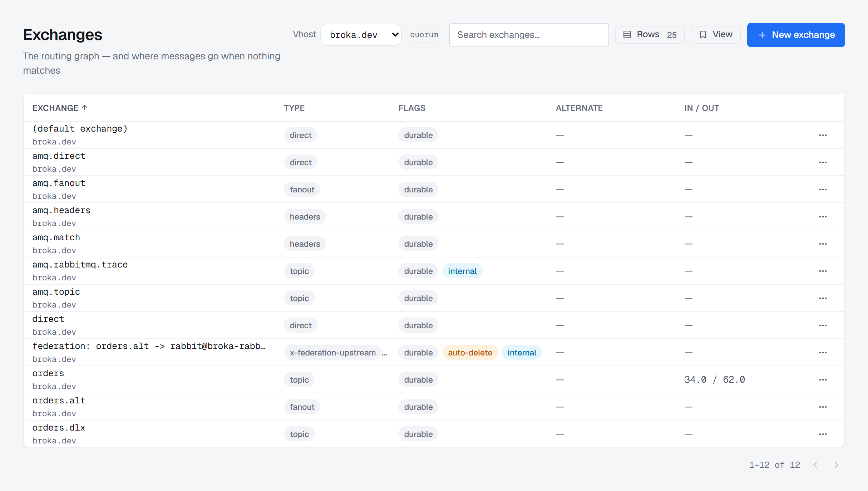
Task: Select the orders.dlx exchange name
Action: point(59,428)
